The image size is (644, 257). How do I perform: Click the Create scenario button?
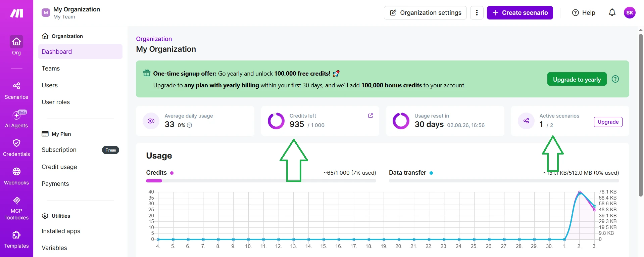coord(520,13)
